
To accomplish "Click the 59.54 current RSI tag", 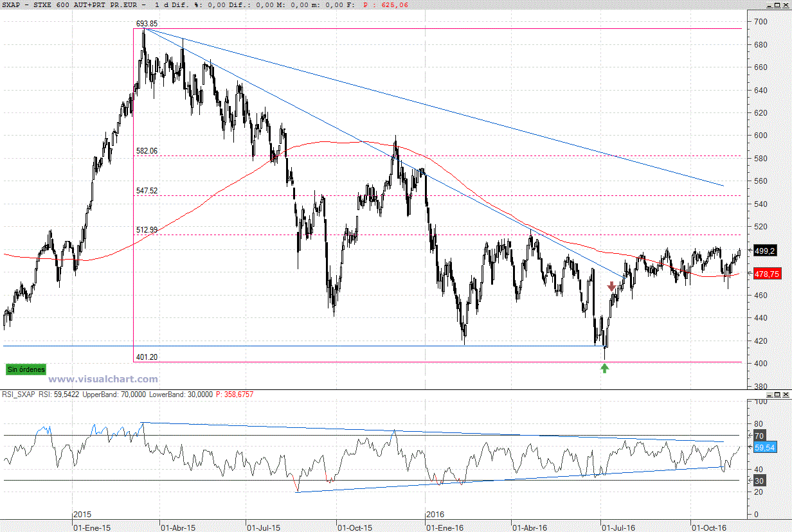I will (765, 447).
